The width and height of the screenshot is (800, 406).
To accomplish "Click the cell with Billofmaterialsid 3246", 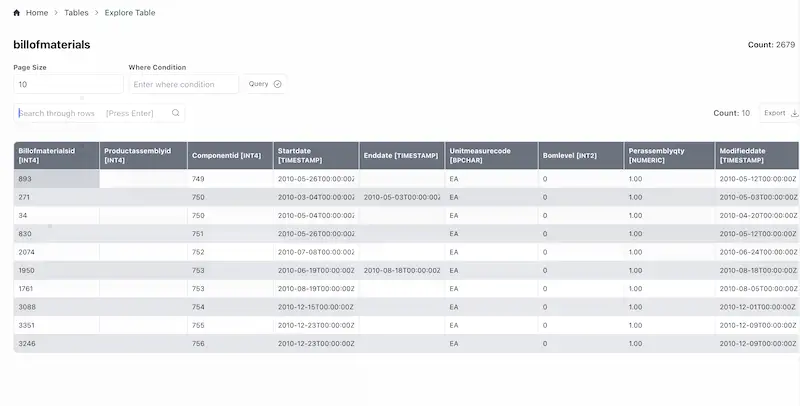I will tap(56, 343).
